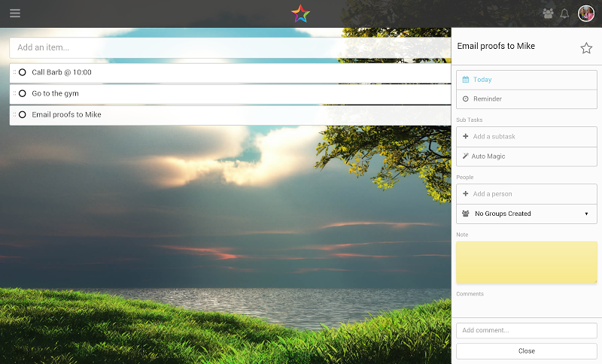Run Auto Magic for subtasks
This screenshot has width=602, height=364.
coord(526,156)
